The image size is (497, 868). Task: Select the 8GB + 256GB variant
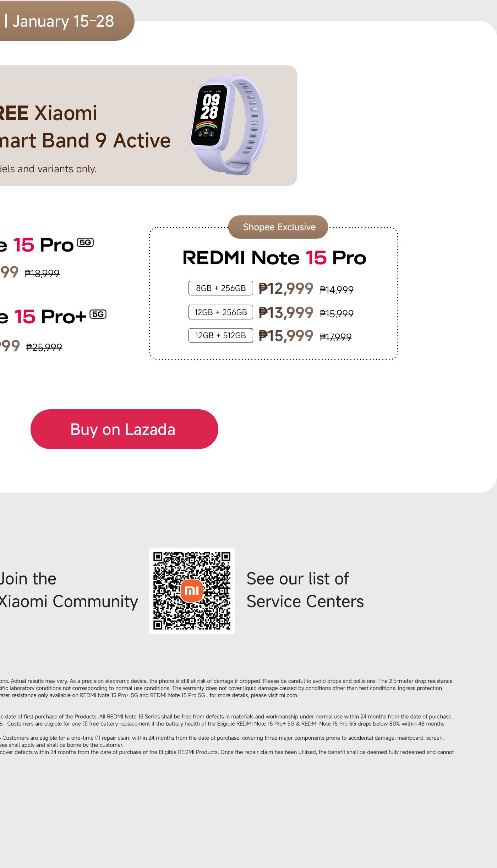click(220, 289)
